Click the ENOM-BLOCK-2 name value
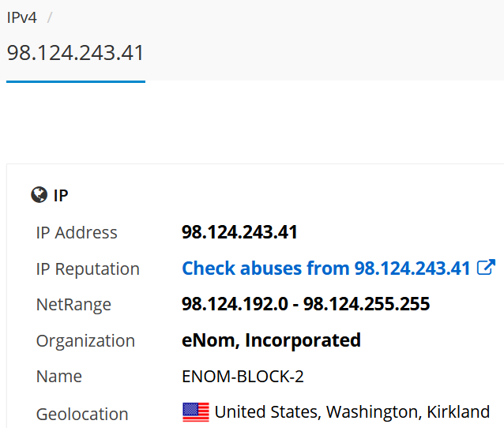The height and width of the screenshot is (428, 504). point(243,377)
